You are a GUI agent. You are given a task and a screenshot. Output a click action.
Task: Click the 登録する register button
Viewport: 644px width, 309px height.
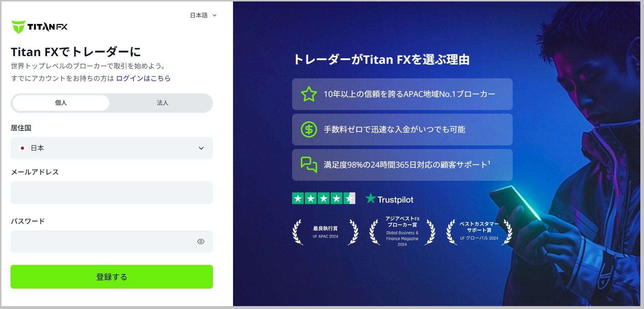112,277
